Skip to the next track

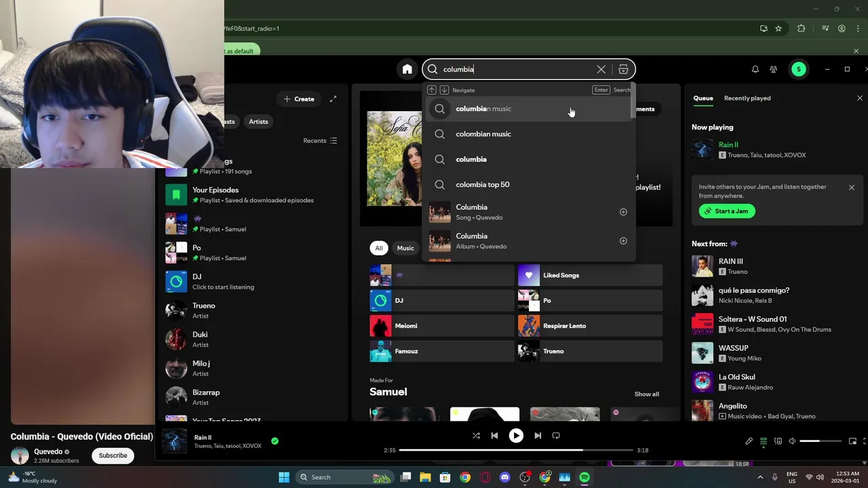(x=538, y=436)
